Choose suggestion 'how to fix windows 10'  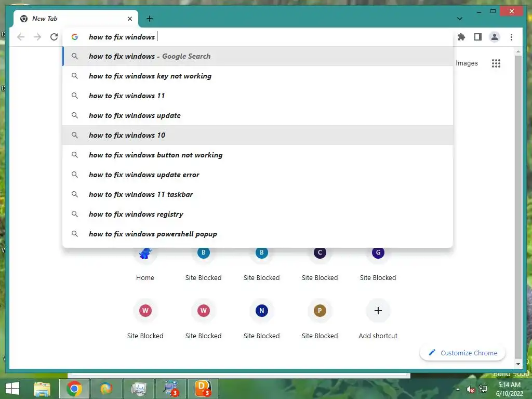pos(258,135)
